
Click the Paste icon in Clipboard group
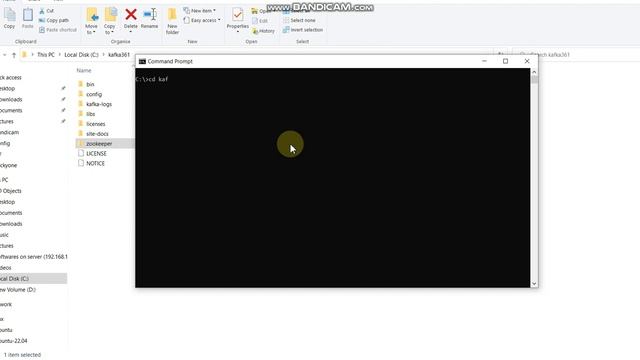[x=27, y=18]
